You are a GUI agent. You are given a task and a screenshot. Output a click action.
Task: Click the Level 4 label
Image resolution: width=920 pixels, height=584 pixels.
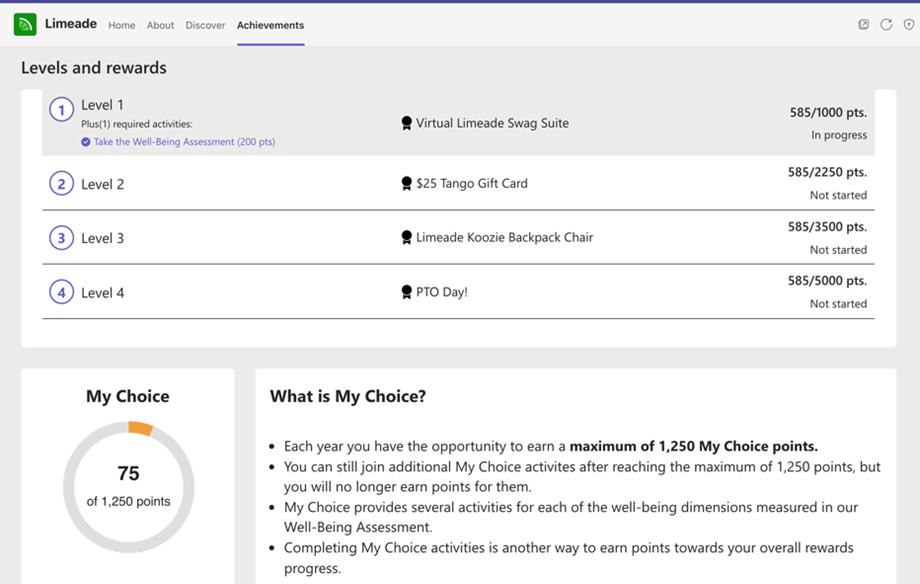click(x=102, y=293)
